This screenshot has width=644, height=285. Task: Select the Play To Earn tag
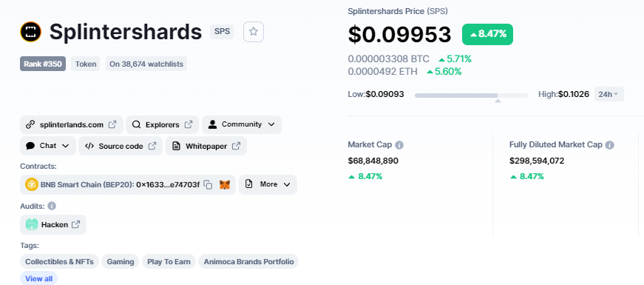tap(169, 261)
